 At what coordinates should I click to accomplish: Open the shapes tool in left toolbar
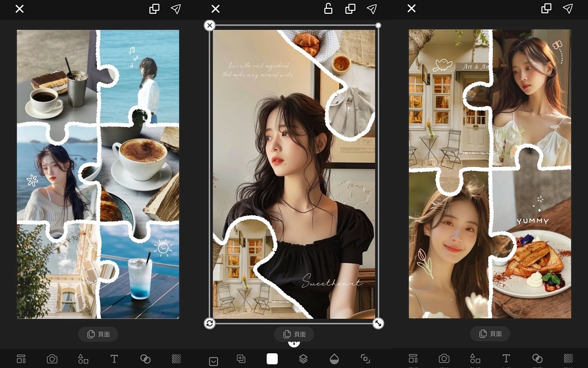pyautogui.click(x=83, y=359)
